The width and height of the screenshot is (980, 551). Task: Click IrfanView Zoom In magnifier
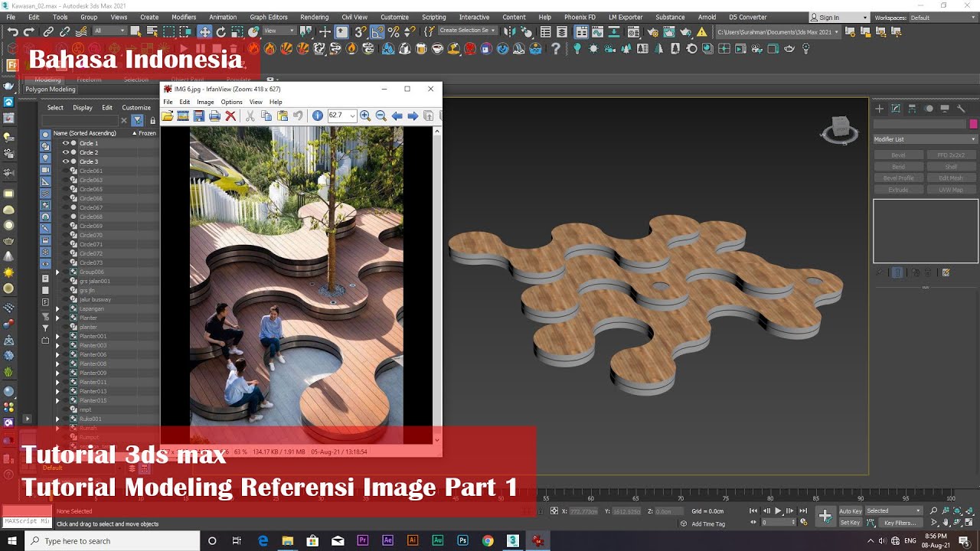coord(365,116)
